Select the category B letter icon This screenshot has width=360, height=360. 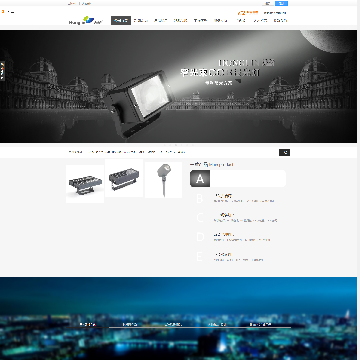200,199
